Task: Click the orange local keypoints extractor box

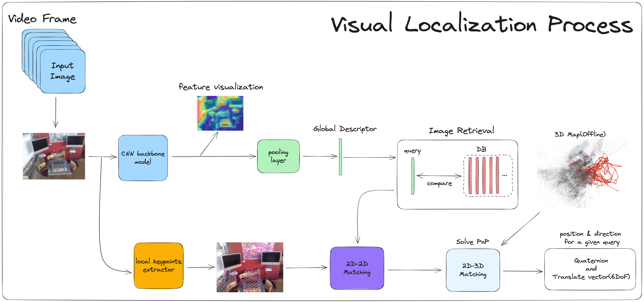Action: (x=159, y=265)
